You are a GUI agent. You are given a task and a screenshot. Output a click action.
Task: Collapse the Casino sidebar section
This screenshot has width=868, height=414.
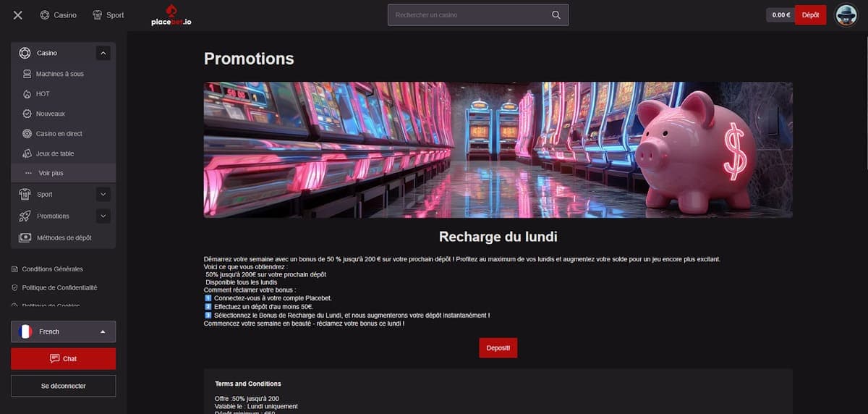[103, 53]
